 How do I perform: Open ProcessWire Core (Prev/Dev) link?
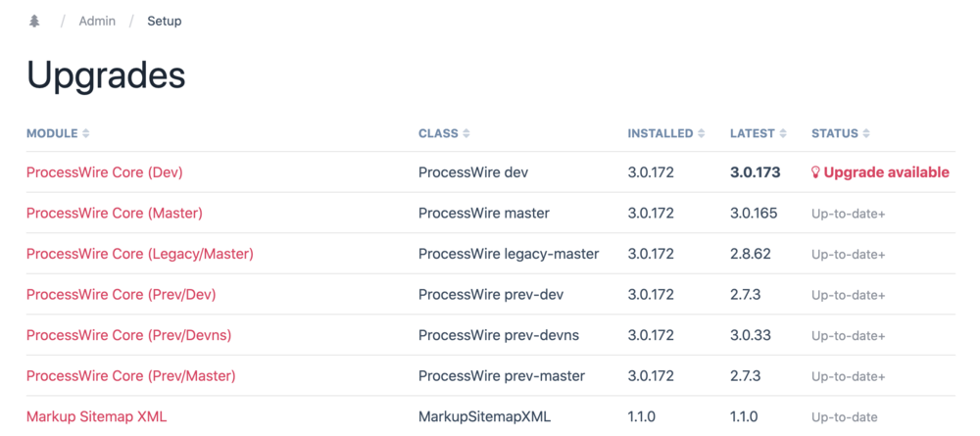[x=122, y=295]
